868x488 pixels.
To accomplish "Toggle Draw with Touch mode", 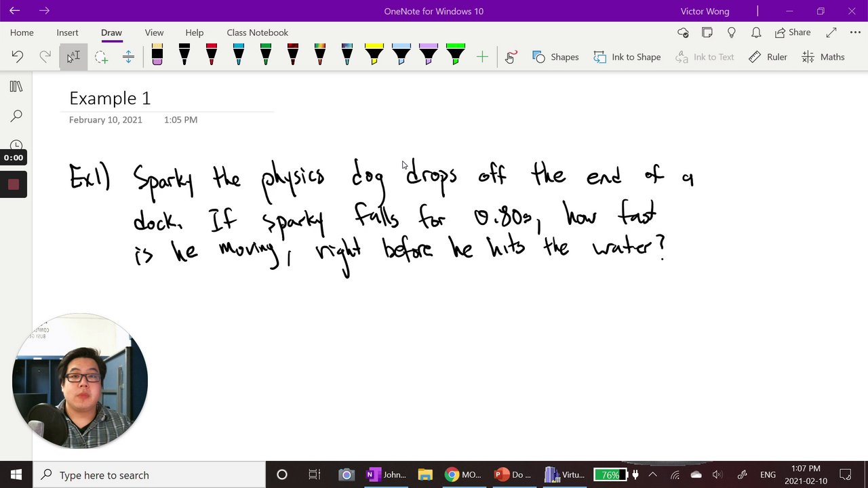I will 511,57.
